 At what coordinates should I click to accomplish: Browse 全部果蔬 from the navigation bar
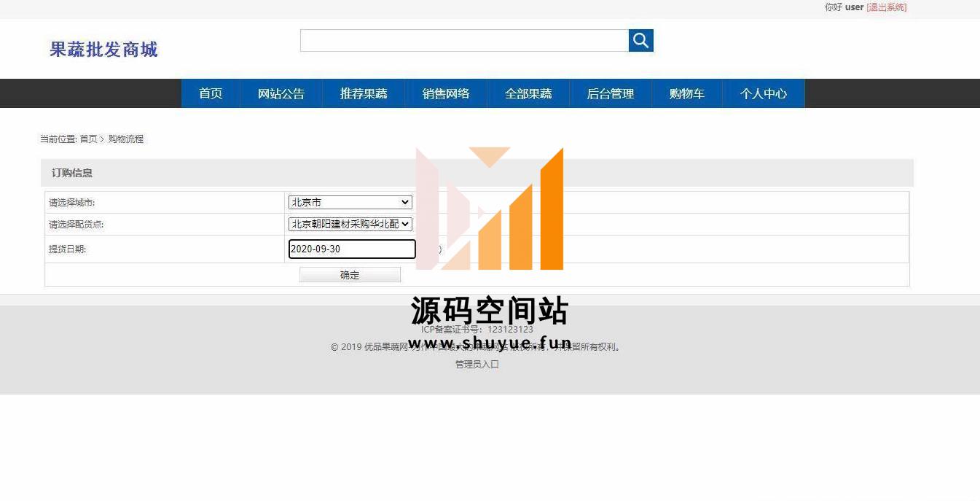(x=528, y=94)
